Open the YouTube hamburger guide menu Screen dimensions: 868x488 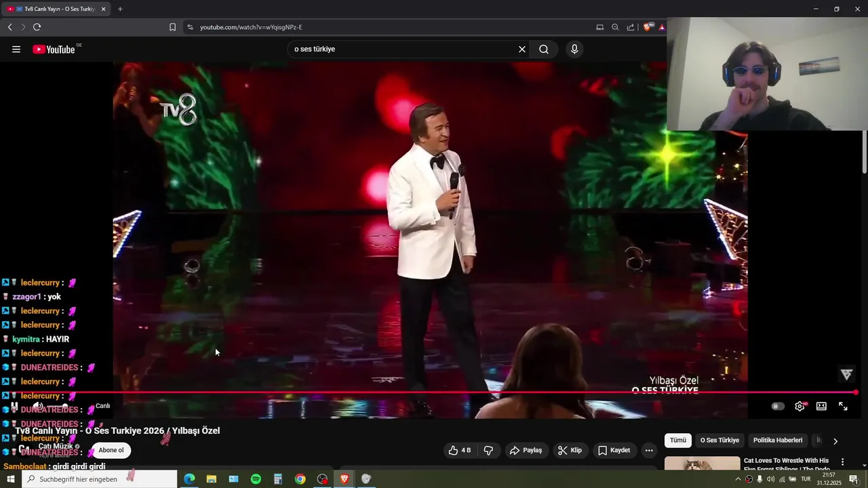click(16, 49)
